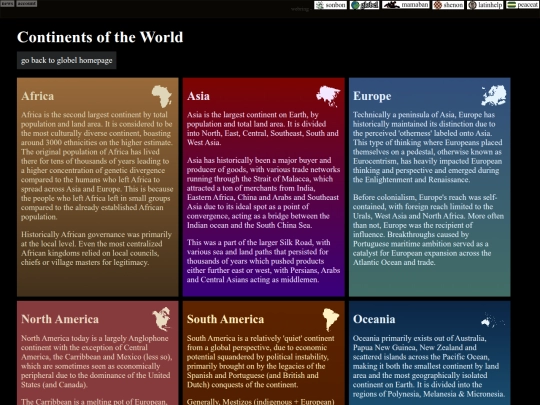The image size is (540, 405).
Task: Click the Asia card heading
Action: pyautogui.click(x=198, y=96)
